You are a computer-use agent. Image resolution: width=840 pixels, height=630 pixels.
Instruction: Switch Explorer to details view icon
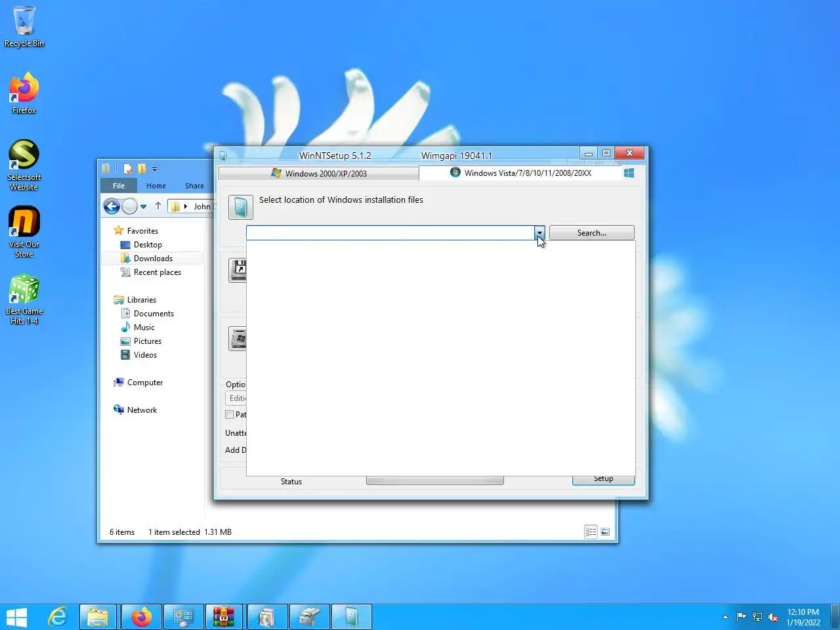(x=591, y=532)
